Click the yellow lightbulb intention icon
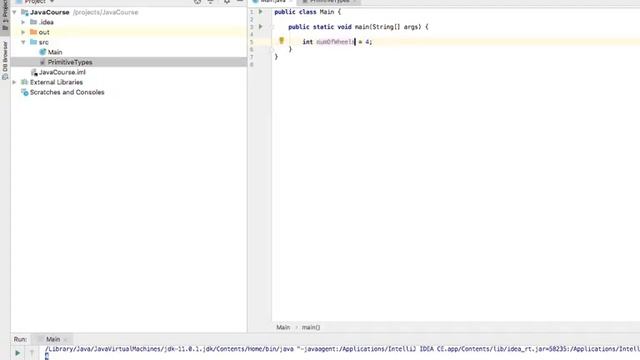 [x=281, y=40]
